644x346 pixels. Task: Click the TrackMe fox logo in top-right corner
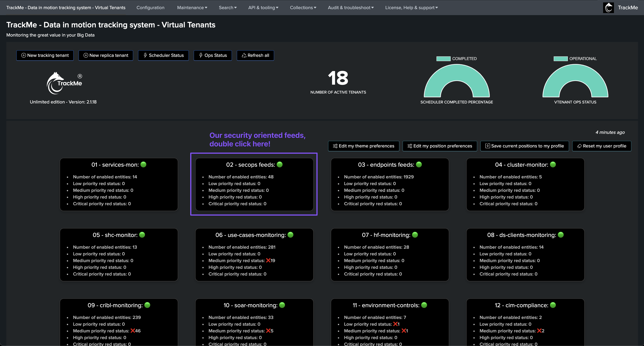(x=608, y=7)
